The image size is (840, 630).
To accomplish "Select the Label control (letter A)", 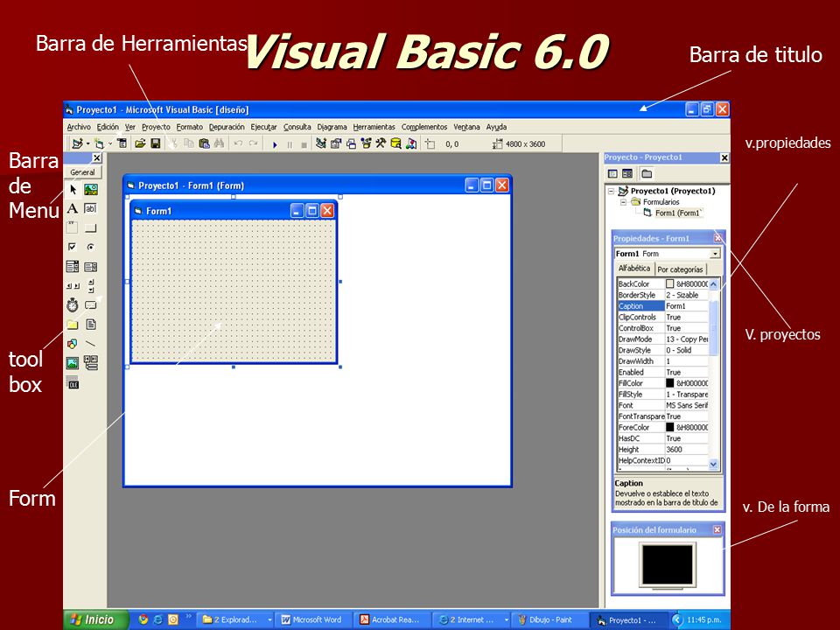I will 73,208.
